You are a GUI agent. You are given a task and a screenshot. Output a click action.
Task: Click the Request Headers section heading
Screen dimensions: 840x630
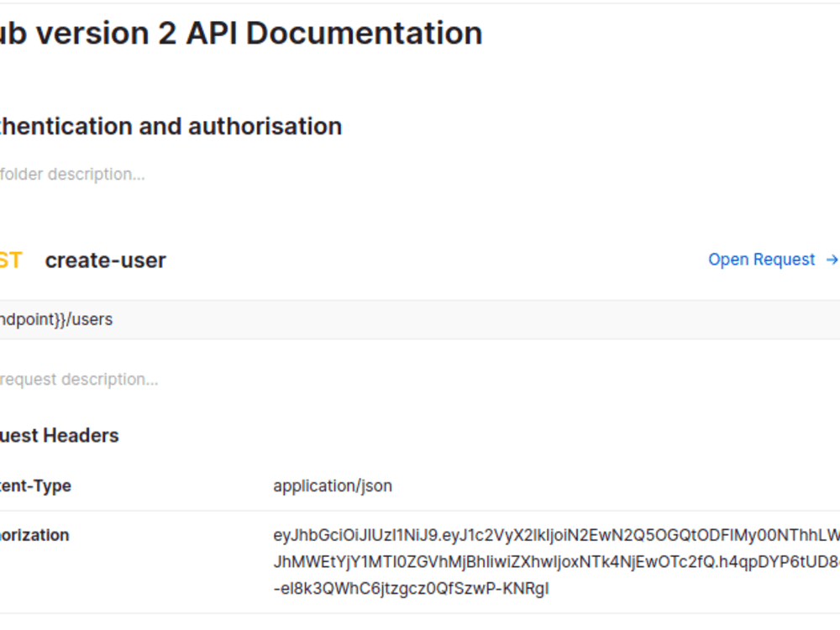click(x=59, y=435)
